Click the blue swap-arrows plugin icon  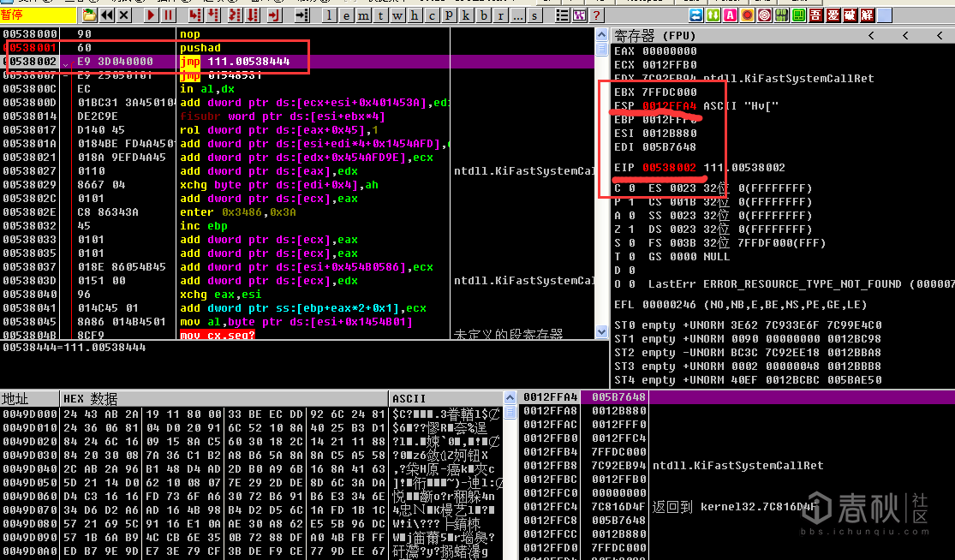tap(695, 15)
